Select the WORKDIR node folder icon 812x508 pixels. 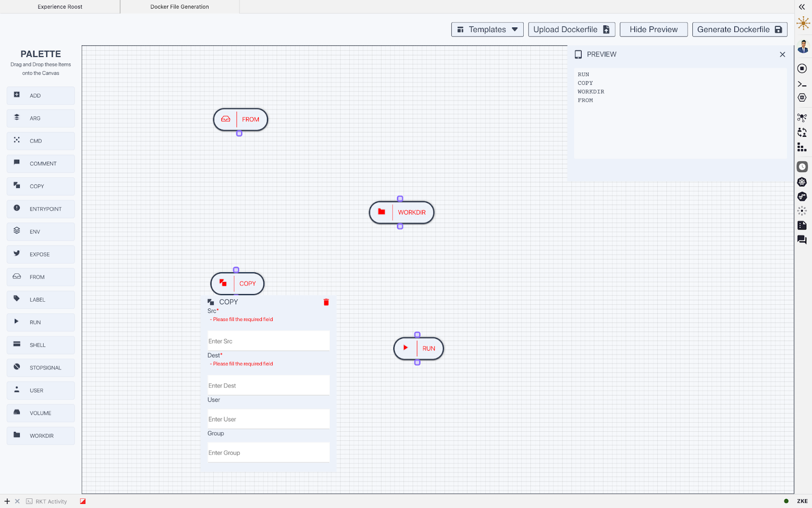[382, 212]
